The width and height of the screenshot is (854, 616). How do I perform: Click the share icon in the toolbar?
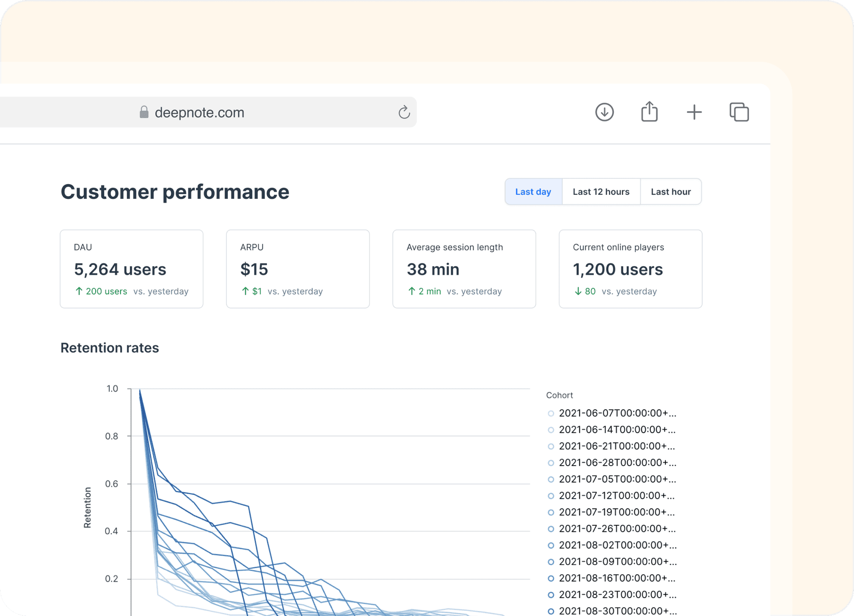tap(649, 112)
